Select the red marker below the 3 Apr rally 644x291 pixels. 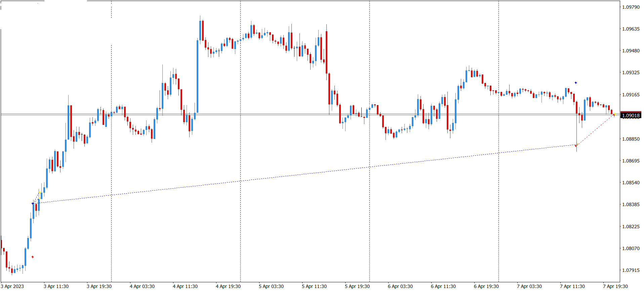(33, 257)
